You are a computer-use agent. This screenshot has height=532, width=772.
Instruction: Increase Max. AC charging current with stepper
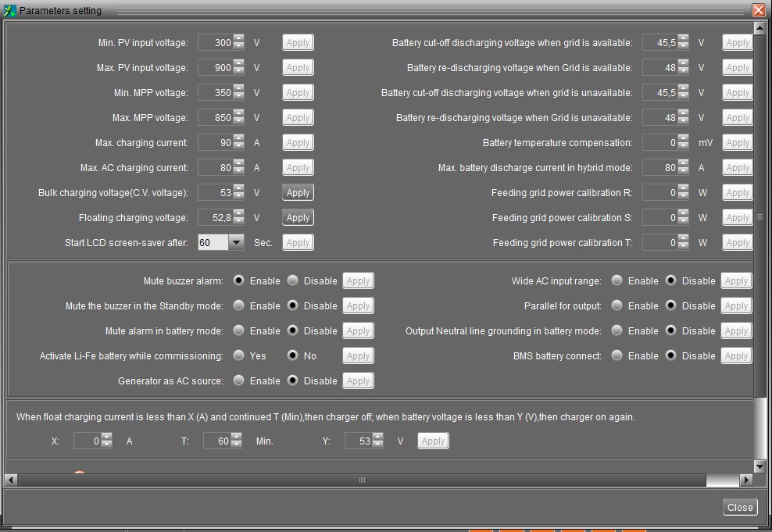pyautogui.click(x=239, y=164)
